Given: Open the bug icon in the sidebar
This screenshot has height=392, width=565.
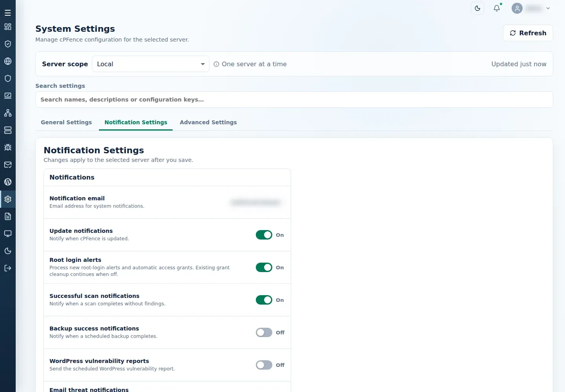Looking at the screenshot, I should pos(8,147).
